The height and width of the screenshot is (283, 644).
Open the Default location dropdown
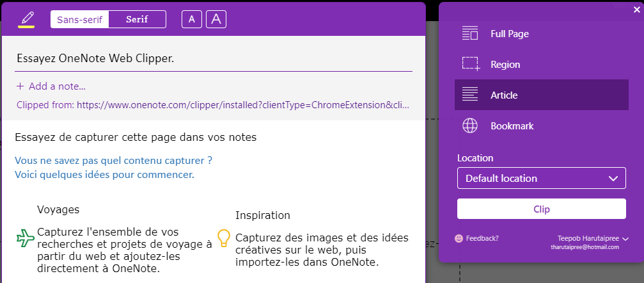coord(541,178)
